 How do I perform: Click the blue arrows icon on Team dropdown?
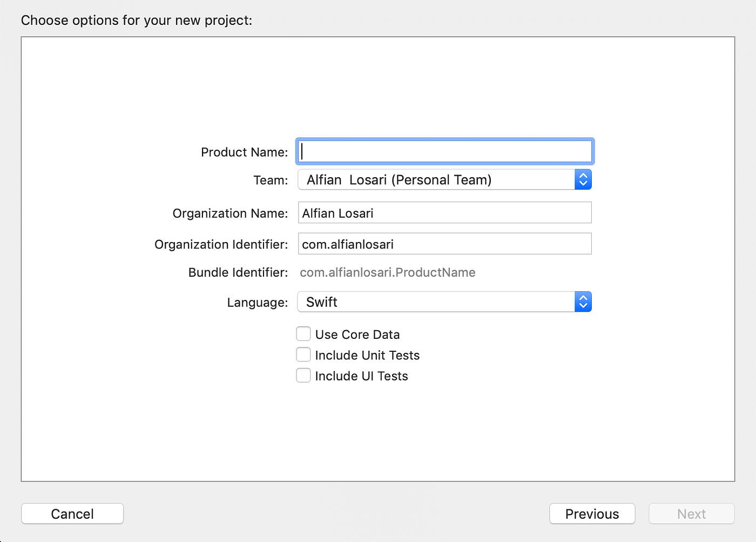[x=583, y=179]
